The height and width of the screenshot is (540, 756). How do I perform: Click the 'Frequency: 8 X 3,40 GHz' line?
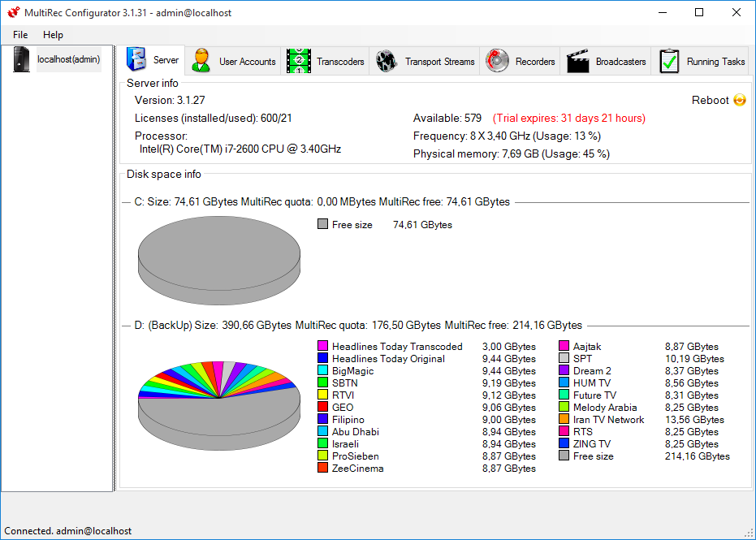507,136
